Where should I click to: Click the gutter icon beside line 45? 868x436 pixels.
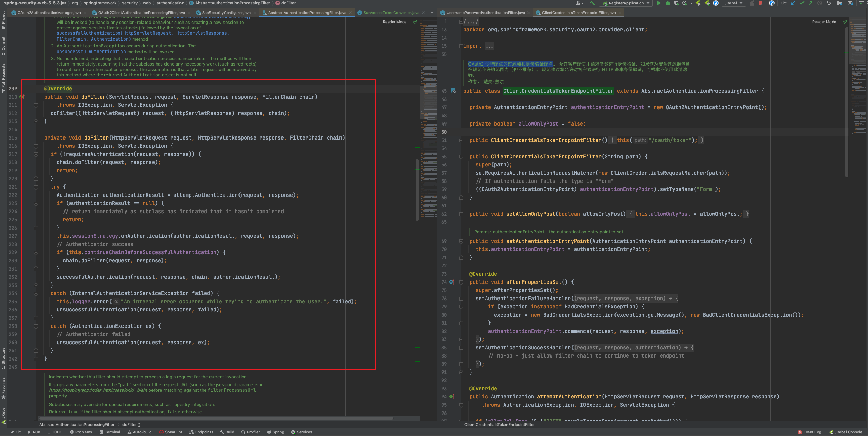[453, 91]
